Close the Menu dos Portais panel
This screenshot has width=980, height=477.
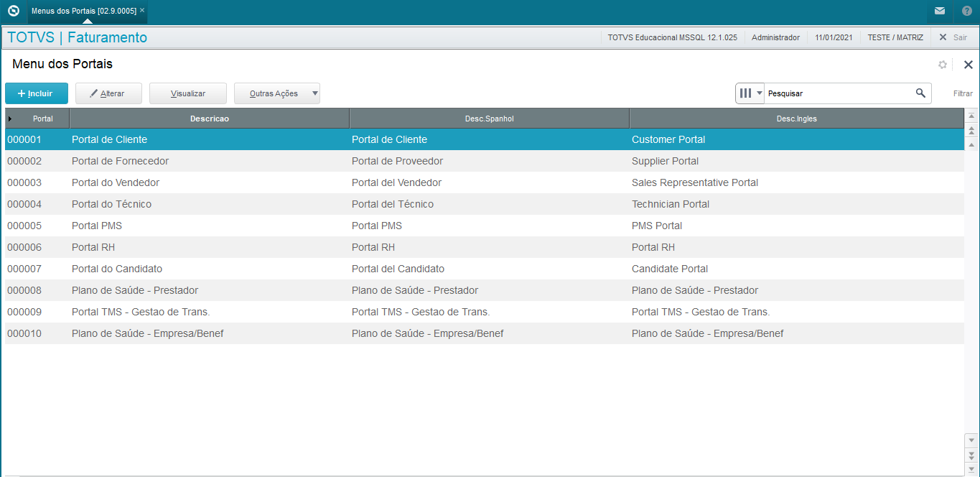click(x=968, y=65)
